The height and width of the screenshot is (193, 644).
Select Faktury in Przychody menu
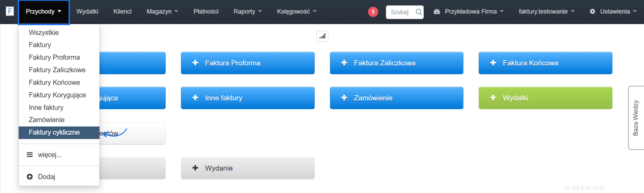click(59, 45)
